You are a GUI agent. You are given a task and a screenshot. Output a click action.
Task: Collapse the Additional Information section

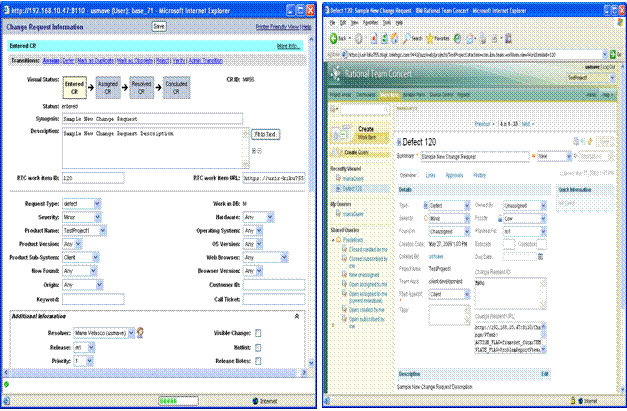[x=297, y=316]
